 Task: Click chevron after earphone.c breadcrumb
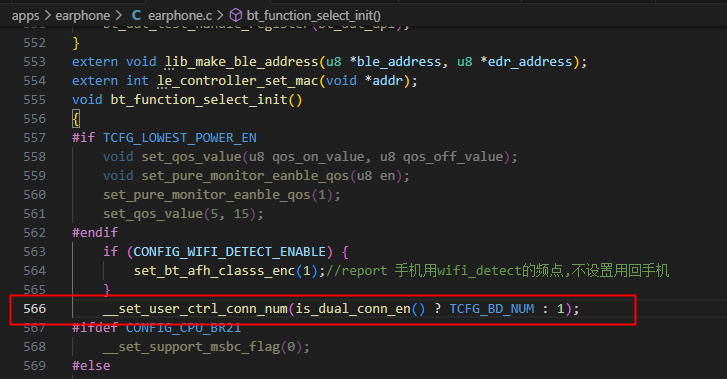tap(220, 16)
